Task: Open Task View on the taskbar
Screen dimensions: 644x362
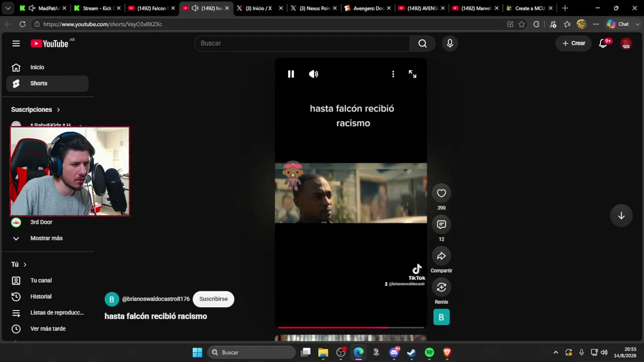Action: click(305, 352)
